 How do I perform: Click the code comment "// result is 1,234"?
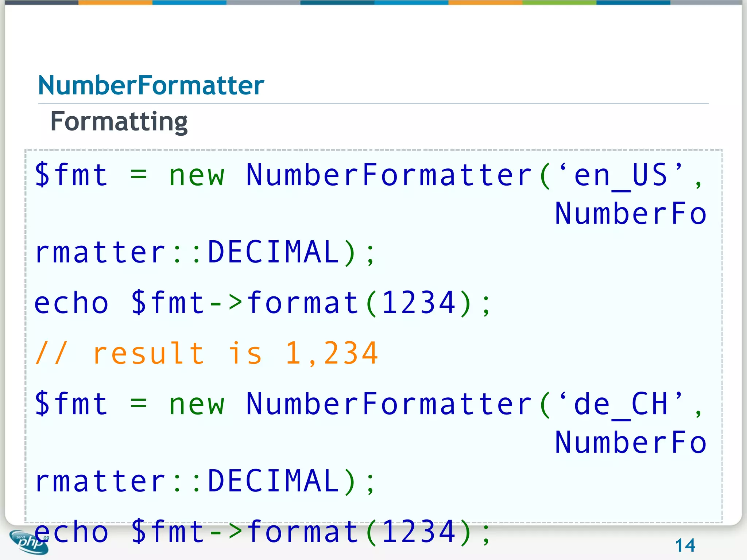206,353
